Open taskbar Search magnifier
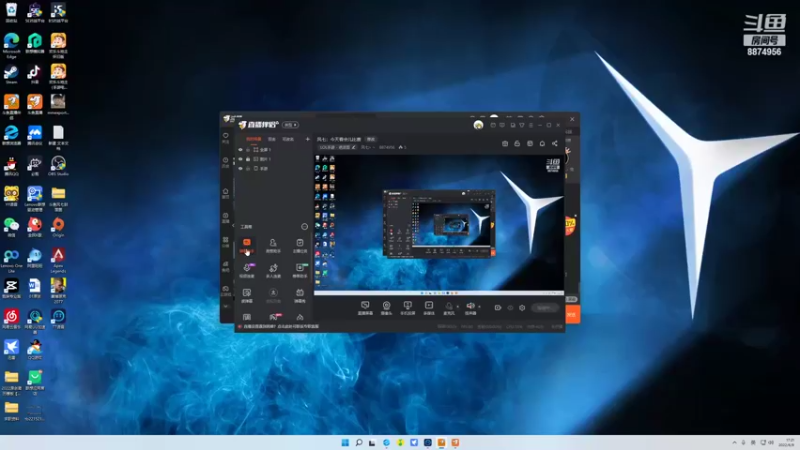The width and height of the screenshot is (800, 450). pos(359,442)
